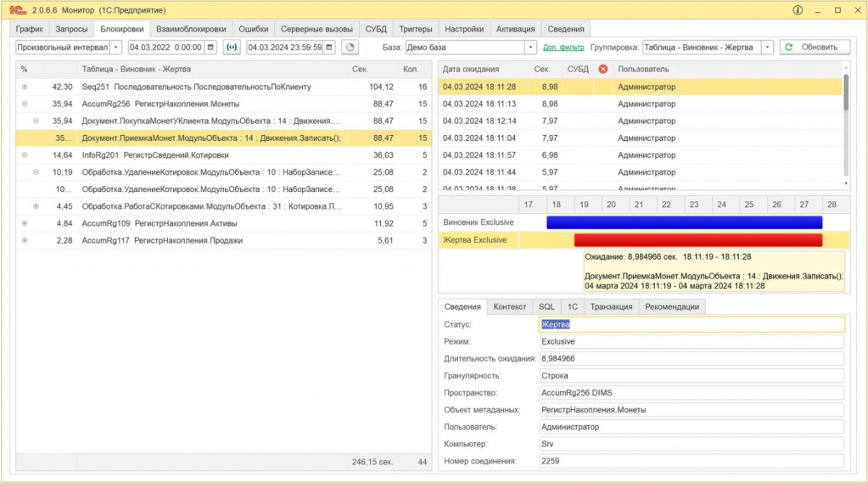Select waiting row 04.03.2024 18:11:57
The width and height of the screenshot is (868, 483).
640,155
